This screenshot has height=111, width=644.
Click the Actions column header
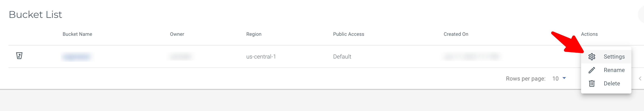(589, 34)
